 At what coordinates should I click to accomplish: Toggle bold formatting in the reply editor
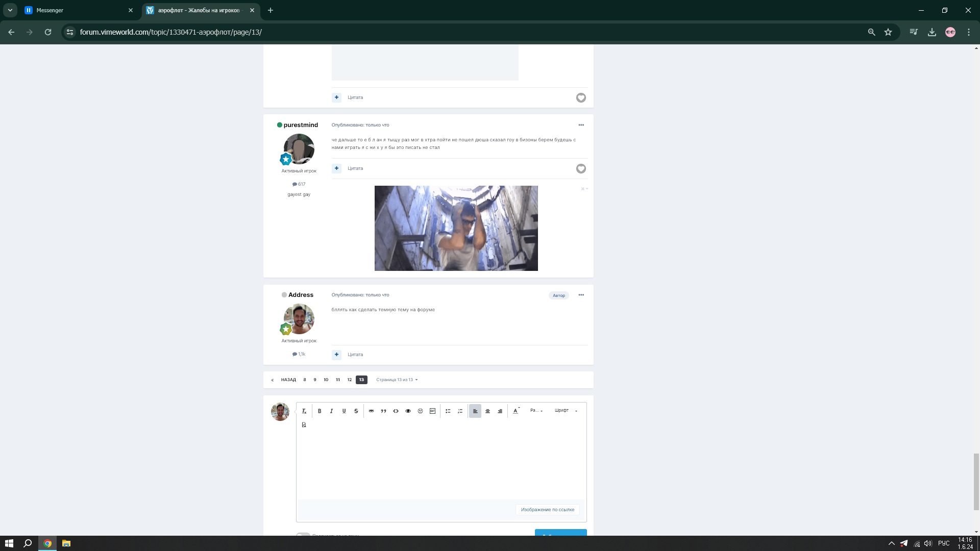(x=320, y=411)
